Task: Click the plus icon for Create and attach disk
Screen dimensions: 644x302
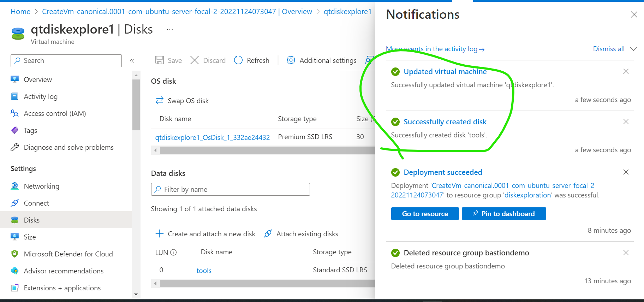Action: click(x=160, y=234)
